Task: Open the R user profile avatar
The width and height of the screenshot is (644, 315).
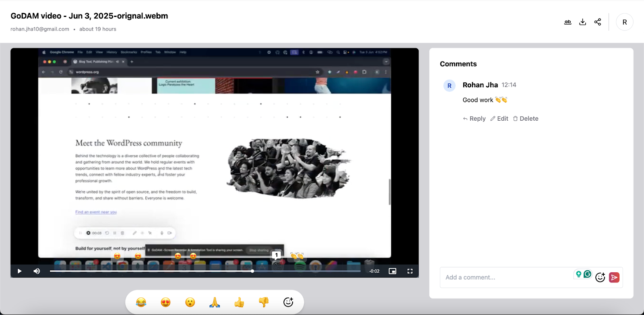Action: [624, 22]
